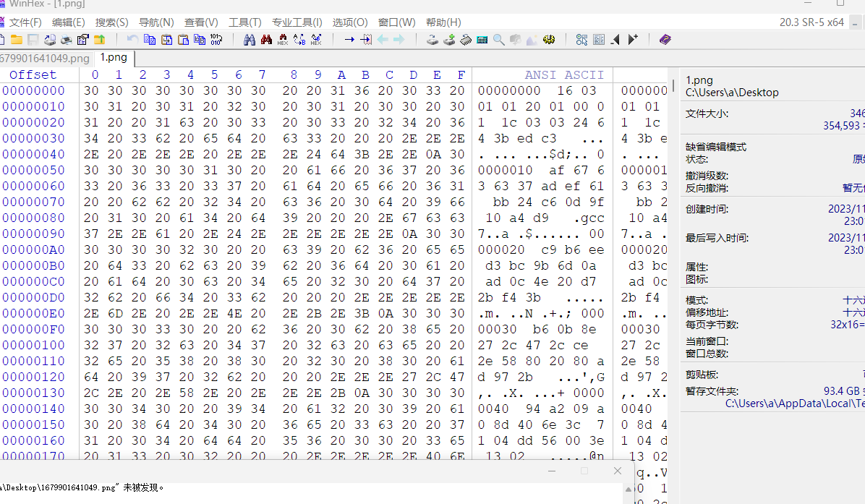865x504 pixels.
Task: Click the copy block icon
Action: tap(150, 40)
